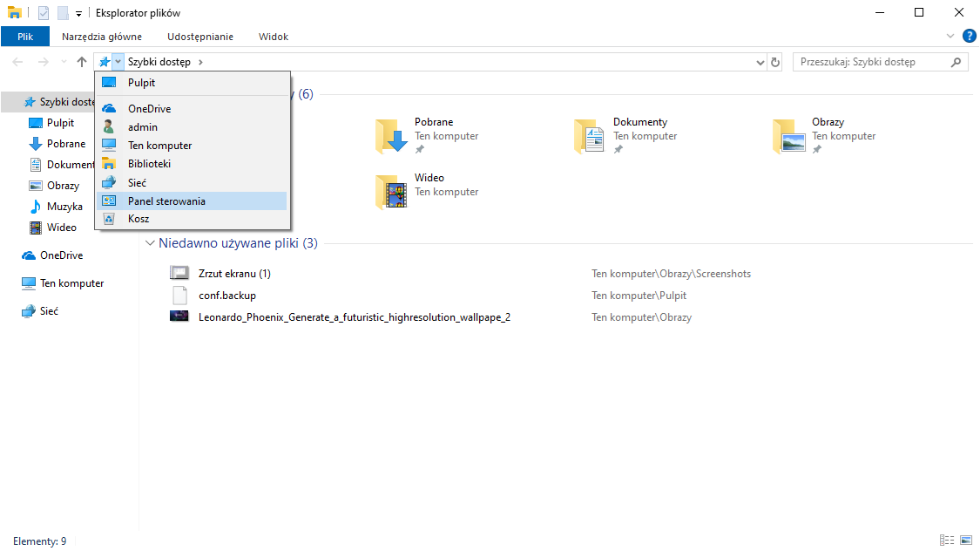
Task: Select Muzyka in the navigation pane
Action: click(64, 207)
